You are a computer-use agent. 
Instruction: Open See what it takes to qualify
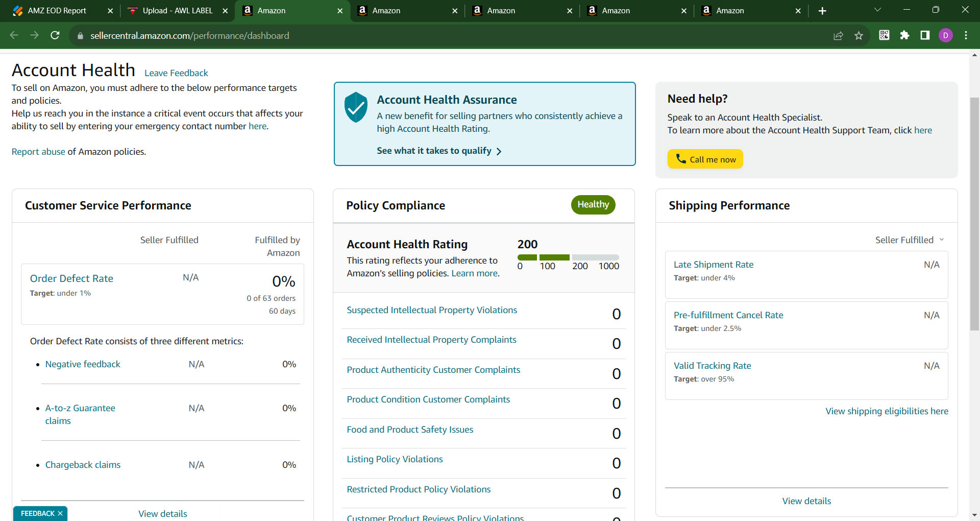(439, 151)
